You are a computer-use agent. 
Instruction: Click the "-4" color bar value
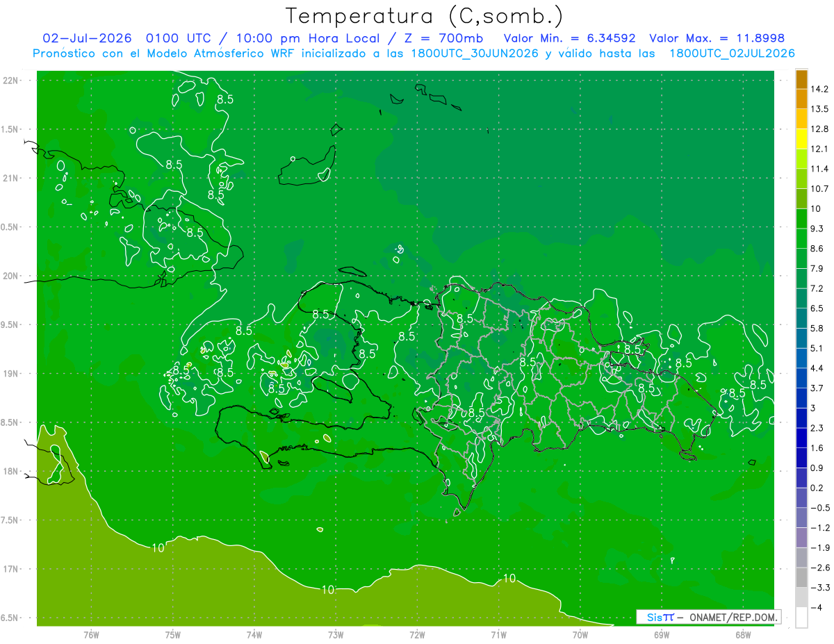(817, 607)
